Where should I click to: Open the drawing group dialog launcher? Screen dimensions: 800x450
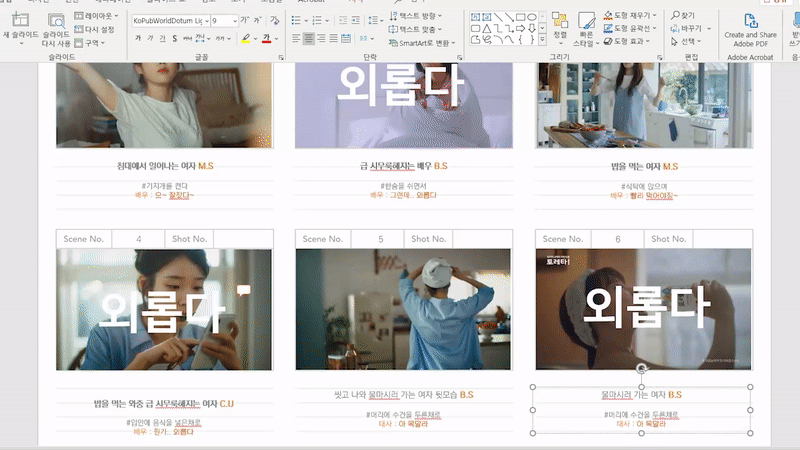point(660,58)
